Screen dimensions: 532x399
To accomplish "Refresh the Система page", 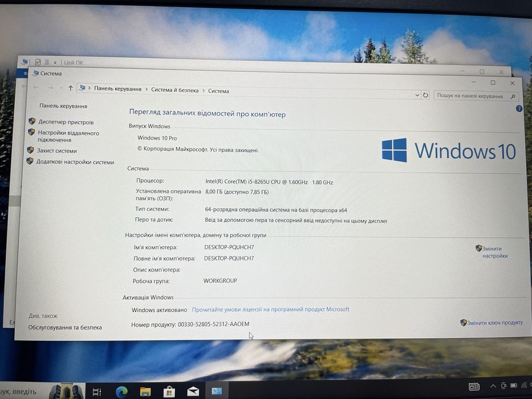I will (x=425, y=95).
